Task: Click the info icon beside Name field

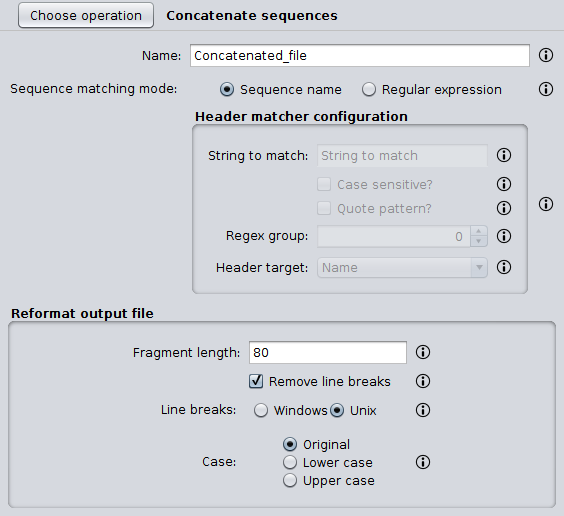Action: [546, 55]
